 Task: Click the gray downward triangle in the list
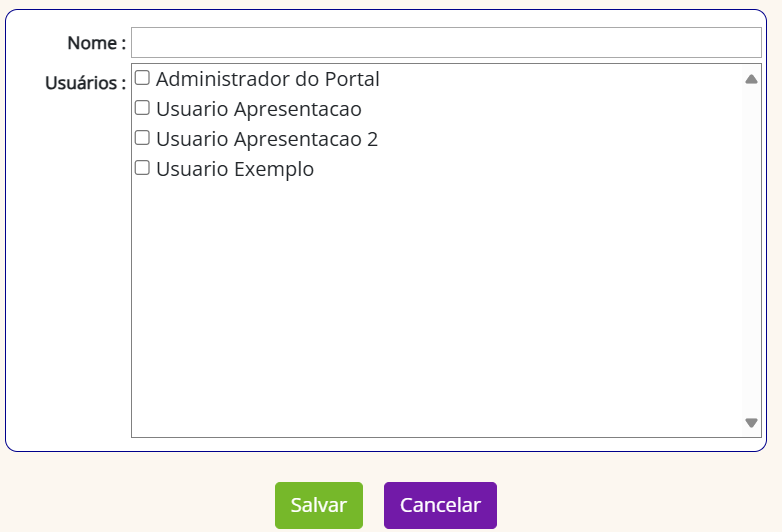click(751, 423)
